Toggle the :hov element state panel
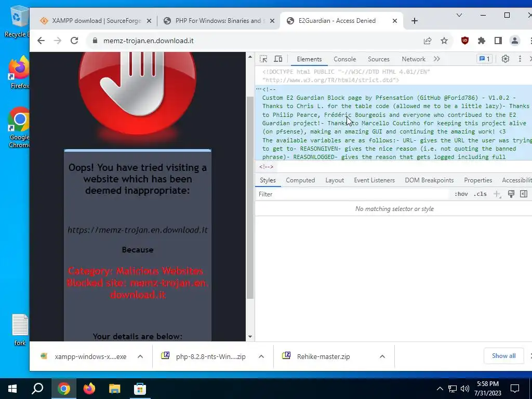 (461, 194)
